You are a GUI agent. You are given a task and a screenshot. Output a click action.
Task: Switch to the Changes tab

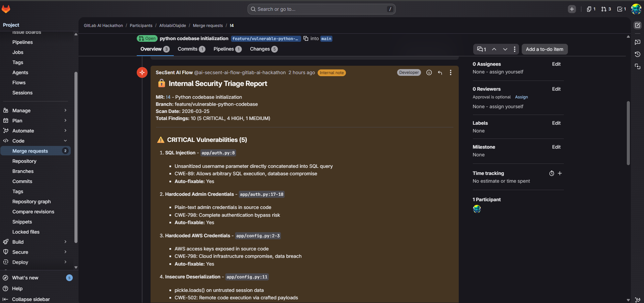[264, 49]
